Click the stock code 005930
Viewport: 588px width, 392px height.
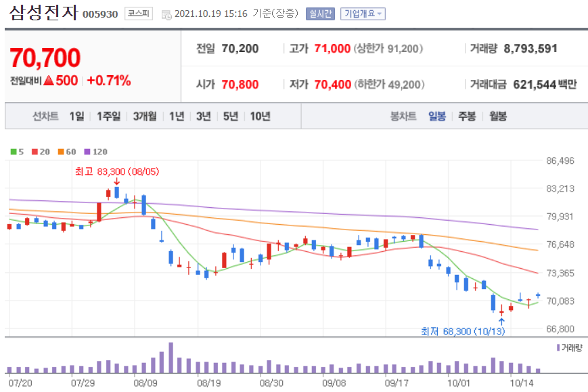(100, 14)
